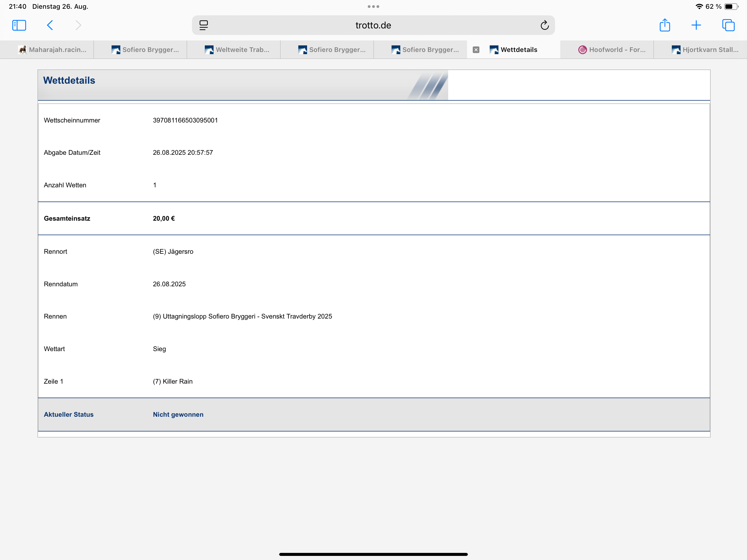The height and width of the screenshot is (560, 747).
Task: Show the tab overview
Action: tap(728, 25)
